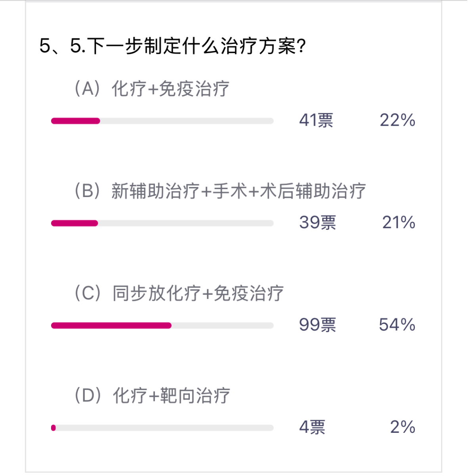This screenshot has width=468, height=476.
Task: Click the 2% percentage label
Action: tap(403, 427)
